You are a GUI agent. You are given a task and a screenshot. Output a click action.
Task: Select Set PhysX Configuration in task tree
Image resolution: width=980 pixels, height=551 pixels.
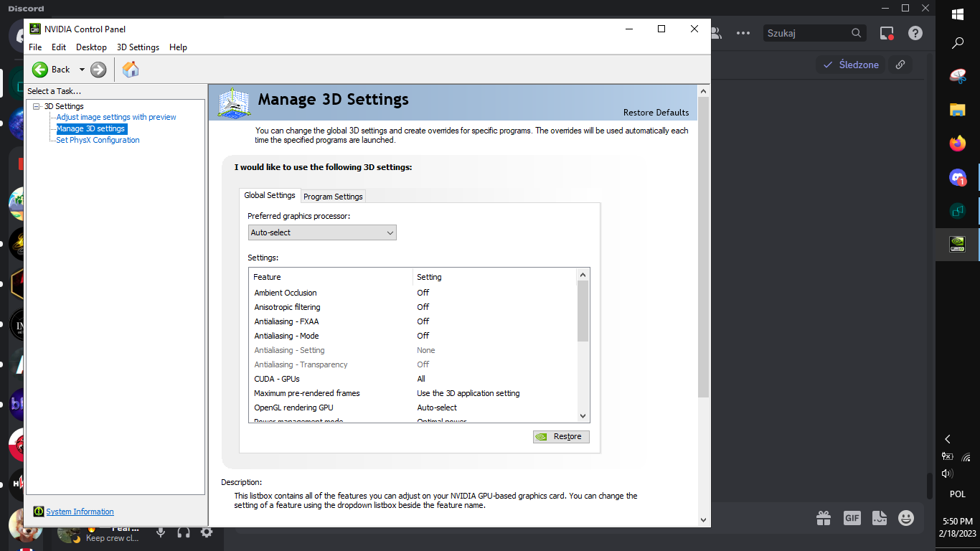coord(98,140)
